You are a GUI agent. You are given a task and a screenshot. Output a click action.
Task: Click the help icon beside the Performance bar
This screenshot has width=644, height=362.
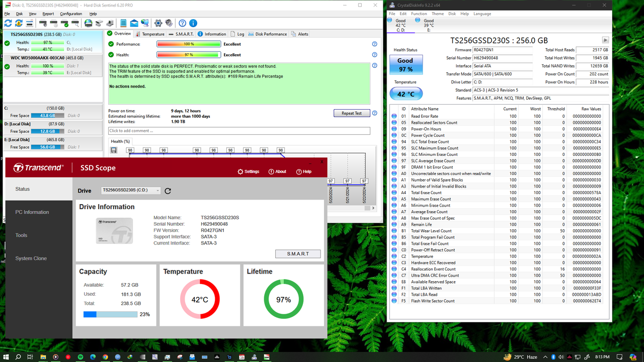(x=374, y=44)
